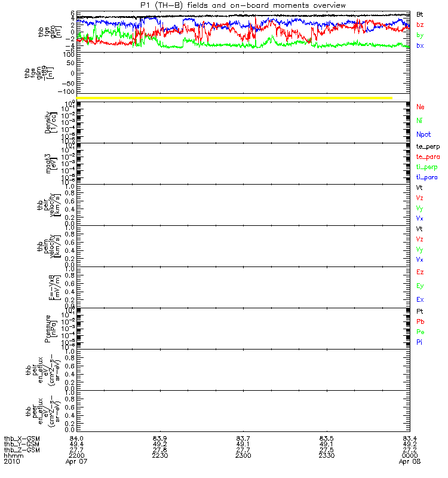Click the red Ne density legend label
Screen dimensions: 448x478
click(x=421, y=107)
